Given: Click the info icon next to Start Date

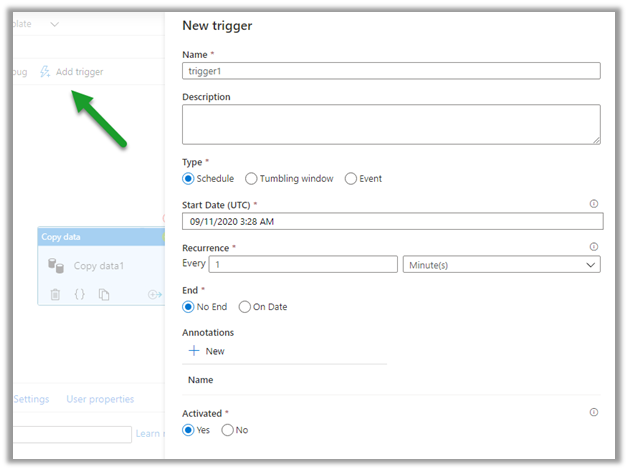Looking at the screenshot, I should [x=595, y=203].
